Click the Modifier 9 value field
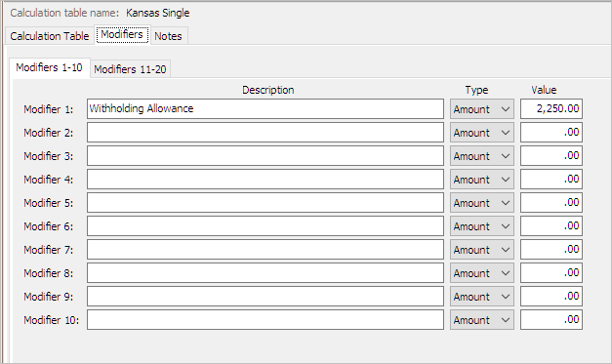612x364 pixels. pyautogui.click(x=551, y=296)
